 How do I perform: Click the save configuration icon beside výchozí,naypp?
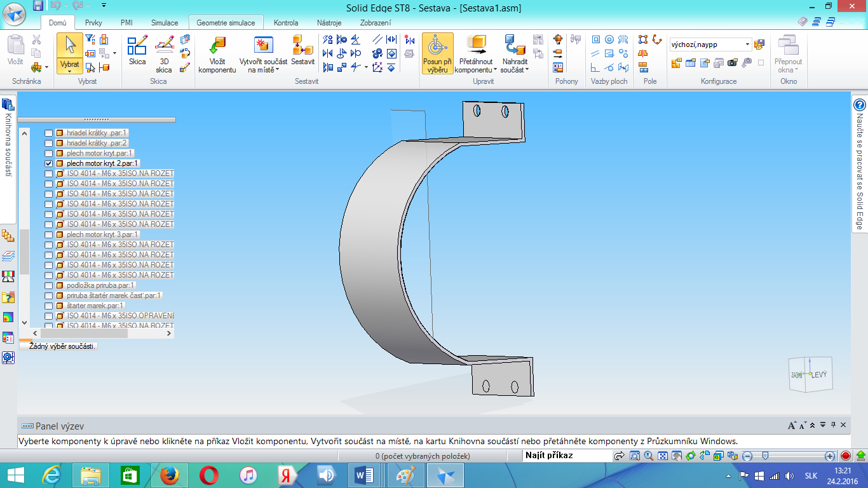[x=759, y=44]
